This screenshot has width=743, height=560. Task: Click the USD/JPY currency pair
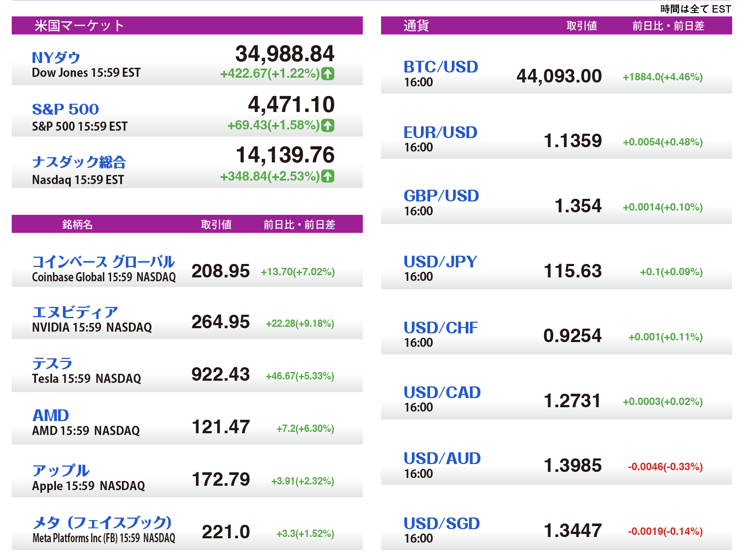point(440,262)
